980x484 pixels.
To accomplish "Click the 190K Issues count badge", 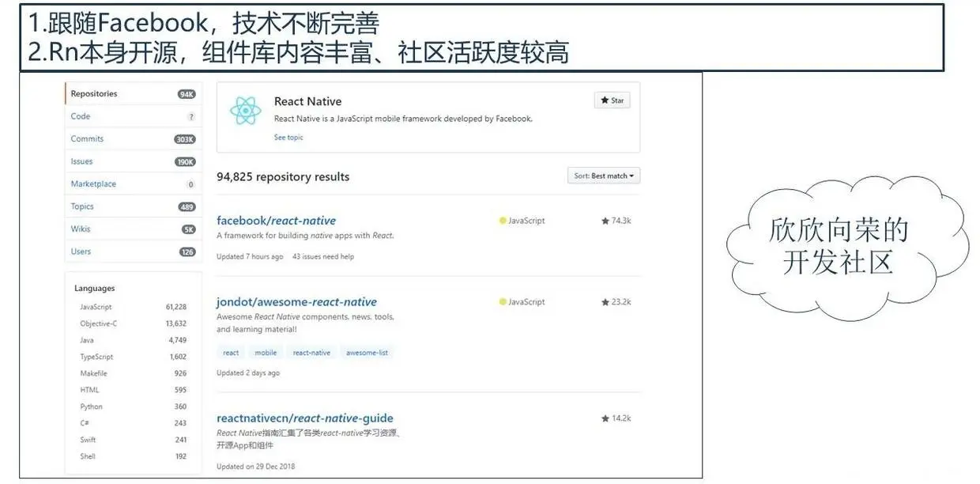I will (185, 162).
